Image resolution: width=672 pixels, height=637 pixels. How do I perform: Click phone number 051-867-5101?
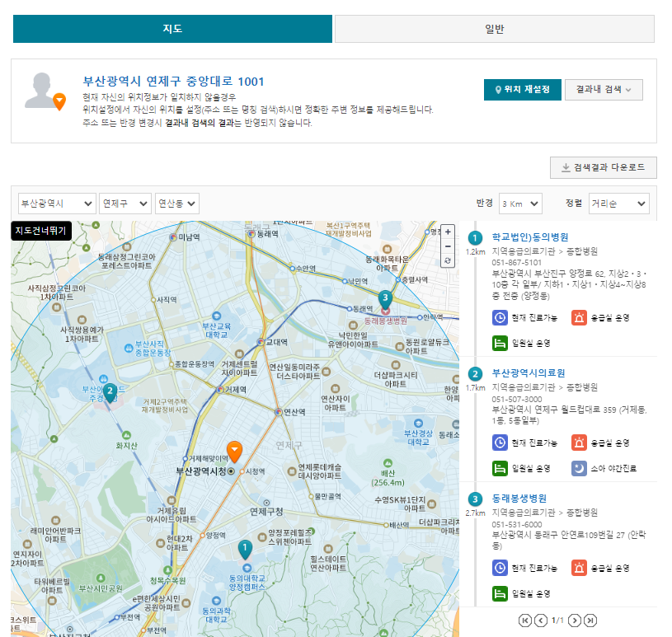[x=516, y=263]
